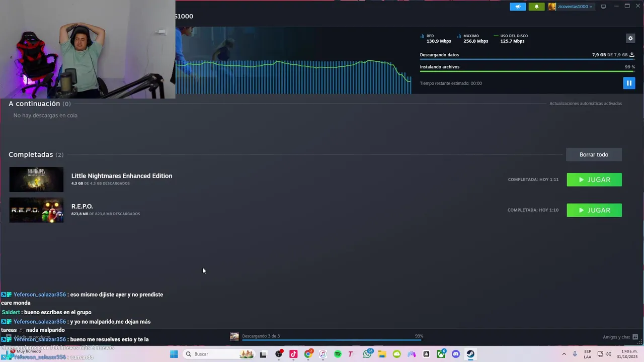The image size is (644, 362).
Task: Open download settings gear icon
Action: (630, 38)
